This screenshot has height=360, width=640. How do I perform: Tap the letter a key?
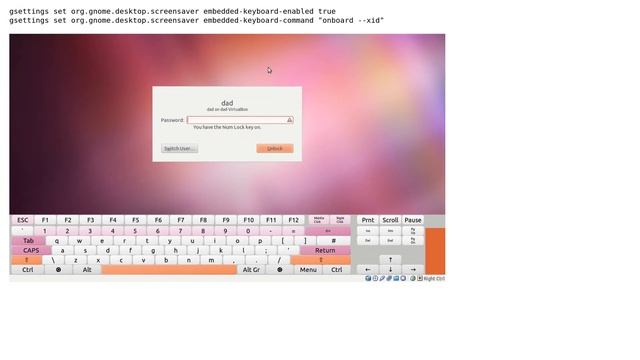pyautogui.click(x=62, y=250)
